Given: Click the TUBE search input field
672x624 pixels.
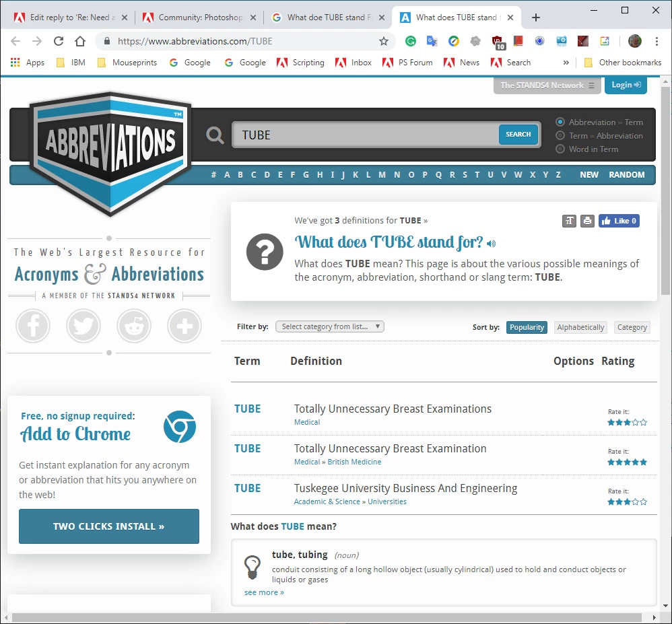Looking at the screenshot, I should [365, 135].
